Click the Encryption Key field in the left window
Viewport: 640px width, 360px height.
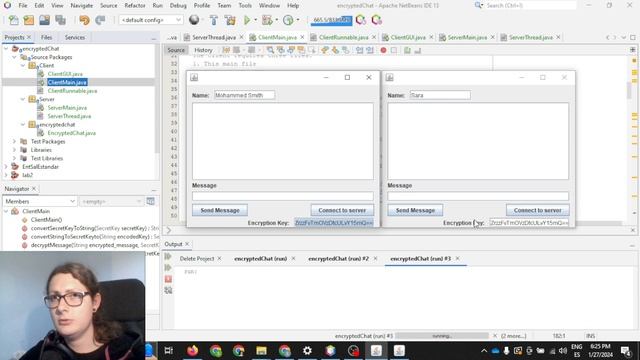tap(333, 223)
